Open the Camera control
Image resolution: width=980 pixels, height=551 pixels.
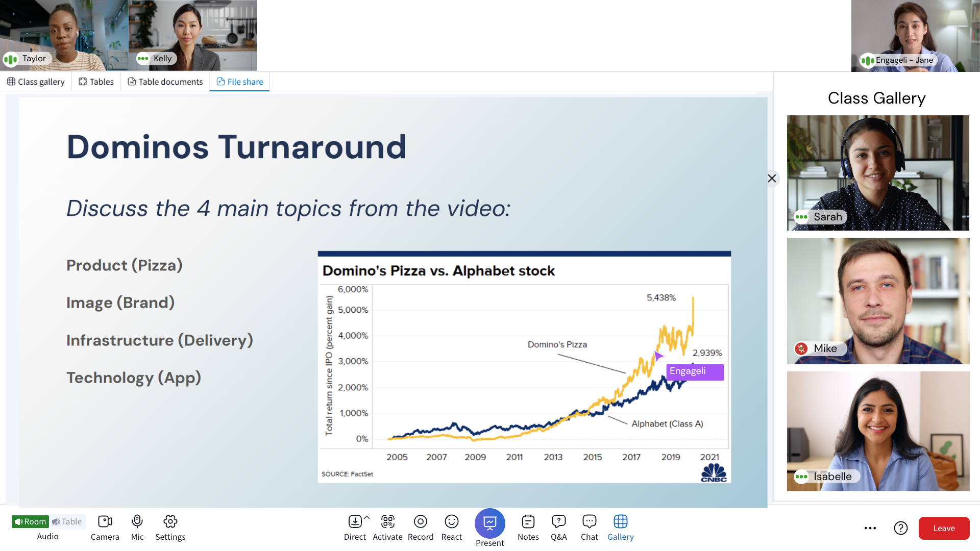(105, 528)
